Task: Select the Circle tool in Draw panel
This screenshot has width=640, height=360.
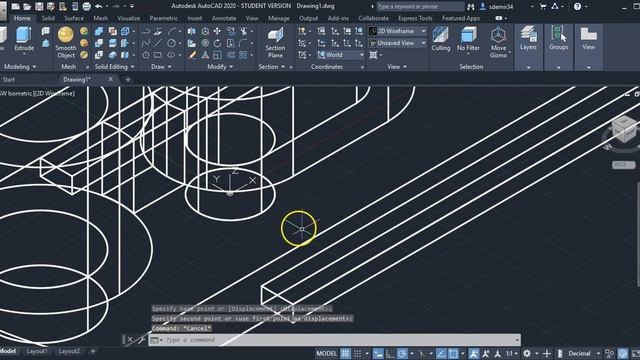Action: [x=171, y=43]
